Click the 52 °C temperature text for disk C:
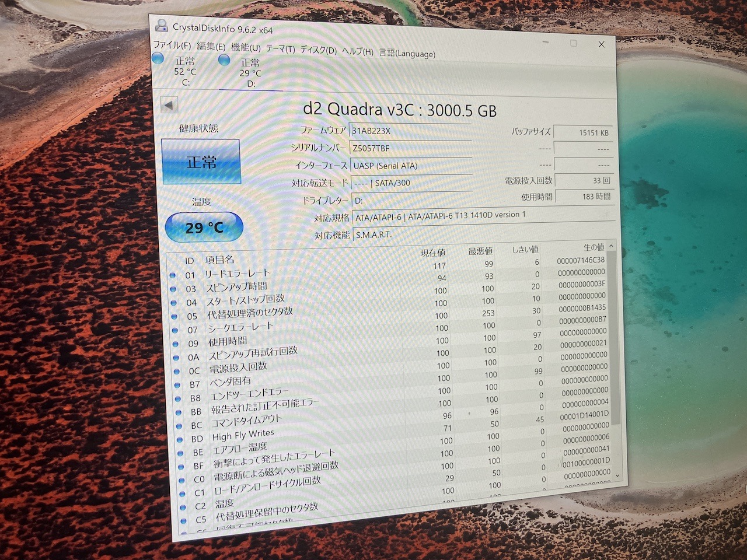747x560 pixels. coord(185,71)
